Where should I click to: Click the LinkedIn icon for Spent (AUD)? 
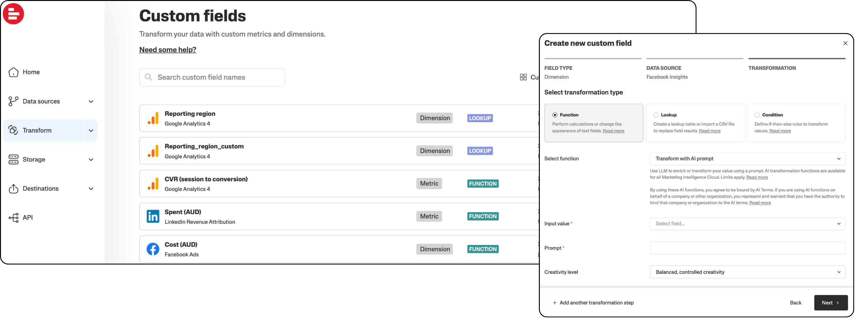153,217
